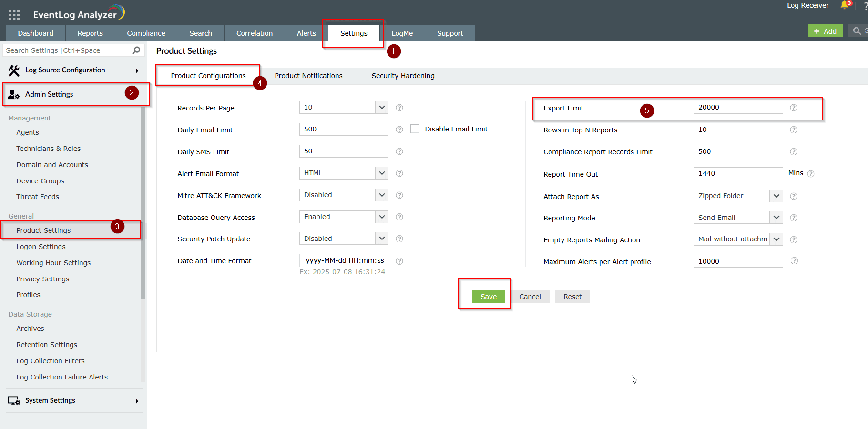Open help for Mitre ATT&CK Framework

pyautogui.click(x=399, y=195)
